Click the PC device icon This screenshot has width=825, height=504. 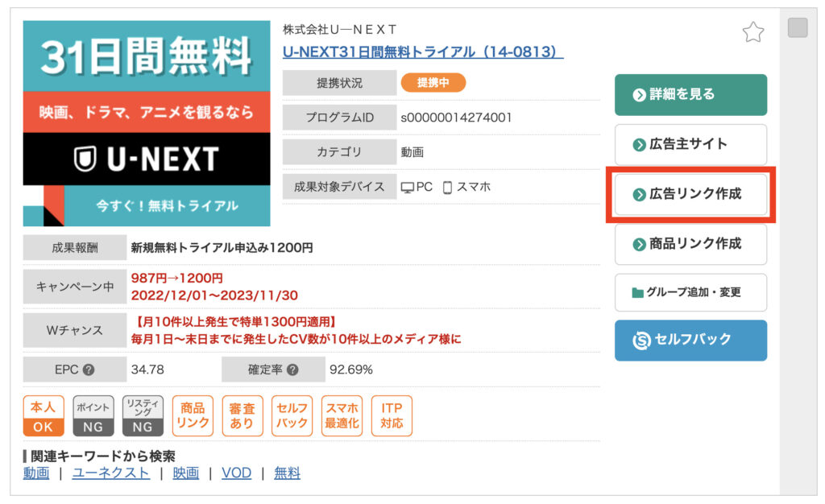(x=407, y=188)
